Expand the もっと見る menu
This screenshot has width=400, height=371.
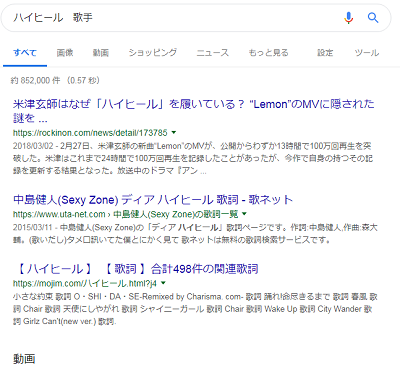coord(268,53)
